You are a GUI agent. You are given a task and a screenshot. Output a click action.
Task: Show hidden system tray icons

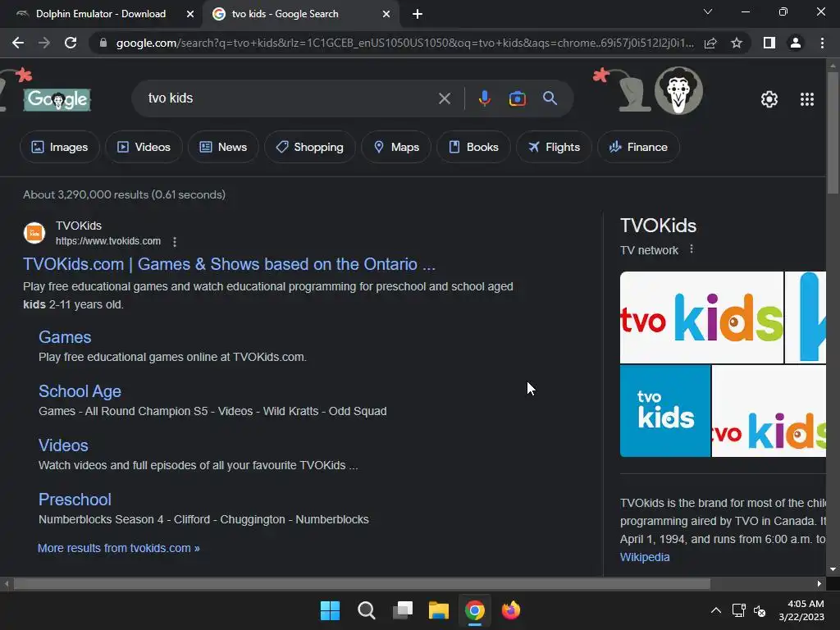pos(715,610)
